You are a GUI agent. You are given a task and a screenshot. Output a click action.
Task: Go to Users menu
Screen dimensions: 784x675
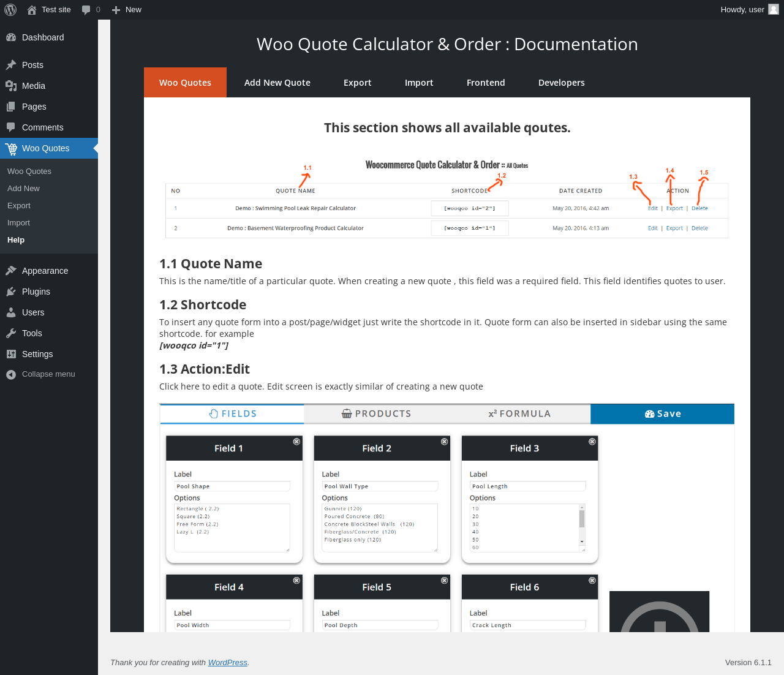(49, 312)
